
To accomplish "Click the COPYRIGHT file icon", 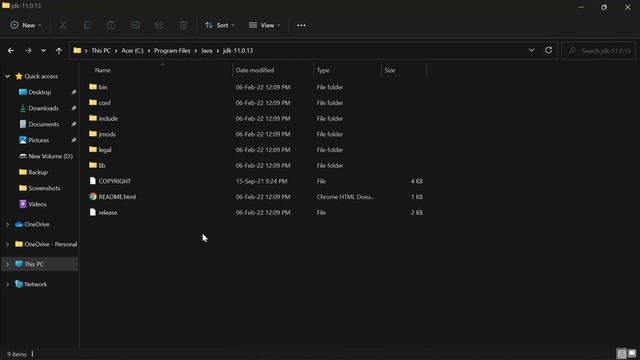I will (93, 181).
